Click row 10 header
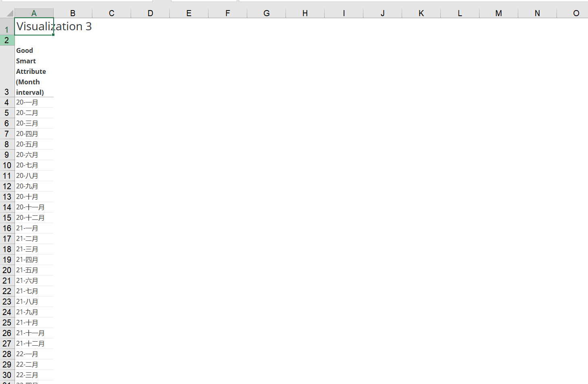Screen dimensions: 588x384 (7, 165)
